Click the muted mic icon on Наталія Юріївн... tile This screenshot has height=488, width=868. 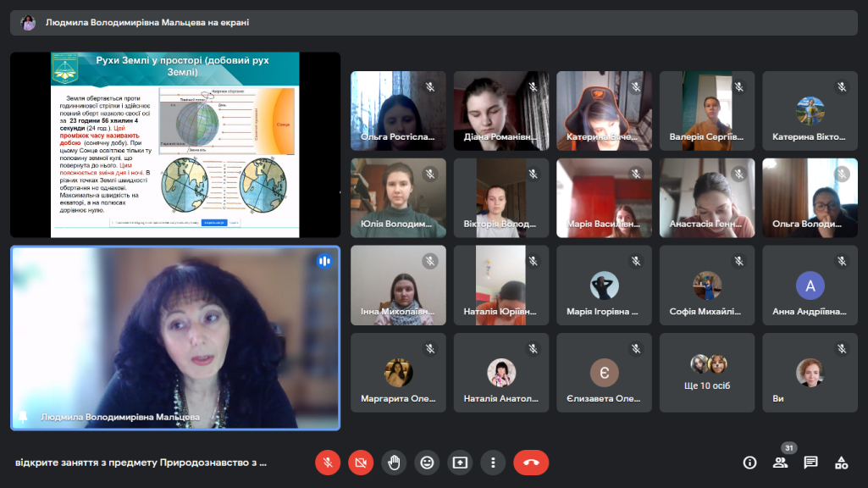click(x=534, y=261)
